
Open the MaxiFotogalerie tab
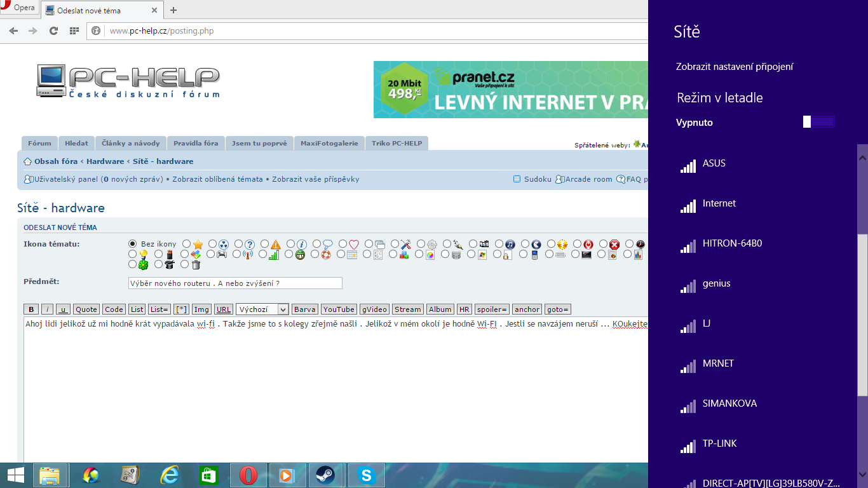[x=330, y=143]
